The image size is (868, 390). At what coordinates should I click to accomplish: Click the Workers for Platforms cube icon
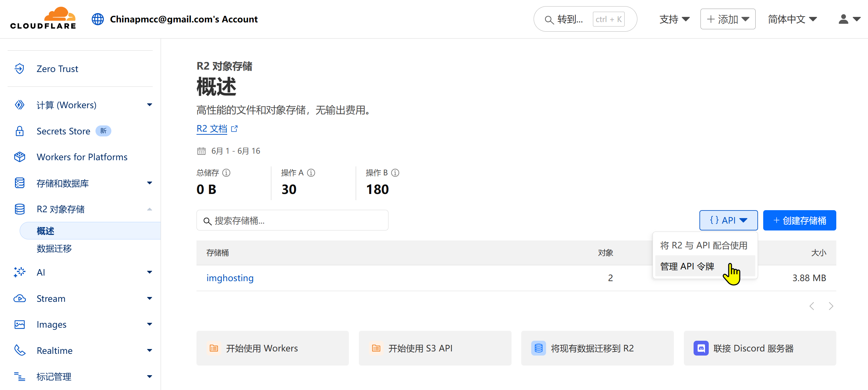[20, 157]
